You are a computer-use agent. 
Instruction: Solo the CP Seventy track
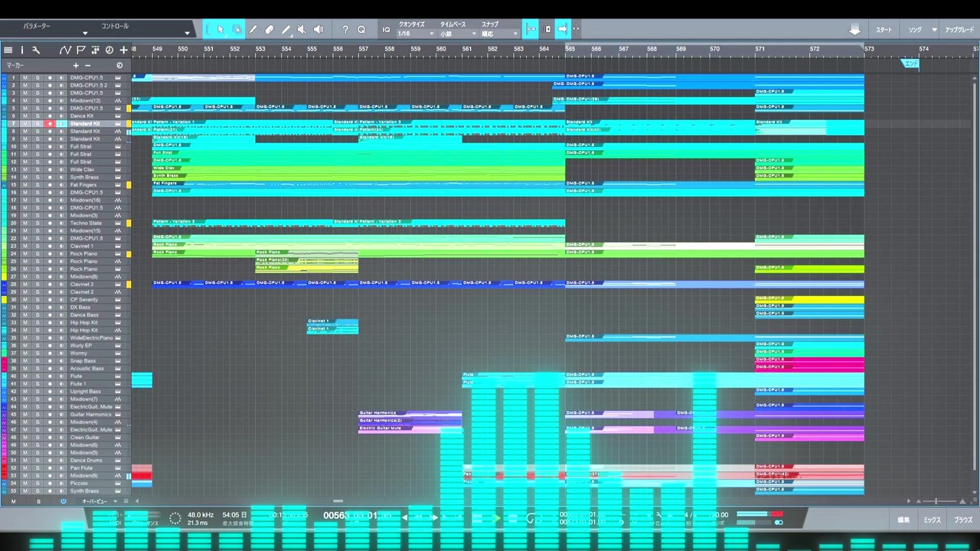pos(37,299)
